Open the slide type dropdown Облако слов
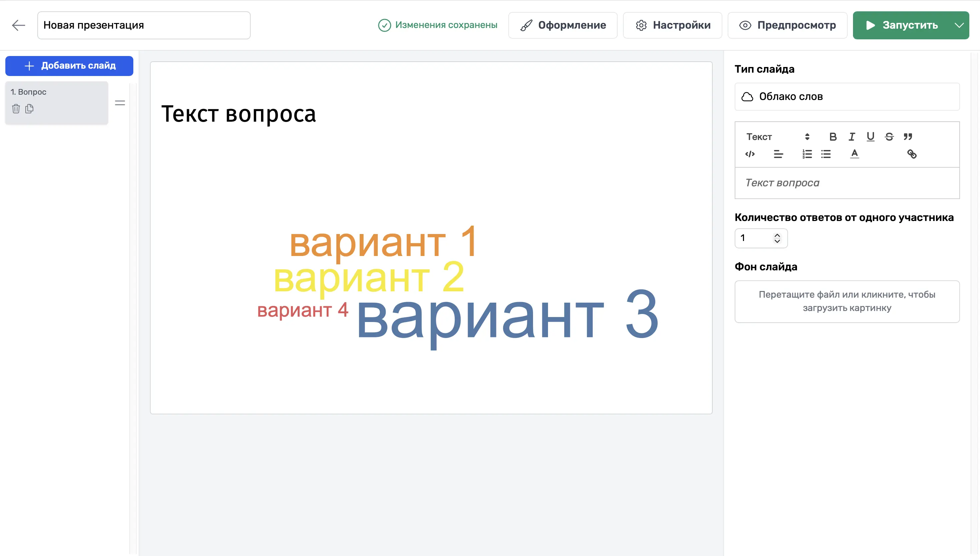 847,97
